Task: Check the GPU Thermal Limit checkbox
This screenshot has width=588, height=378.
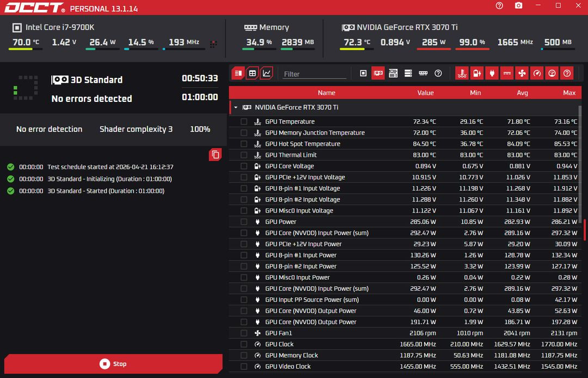Action: click(x=244, y=155)
